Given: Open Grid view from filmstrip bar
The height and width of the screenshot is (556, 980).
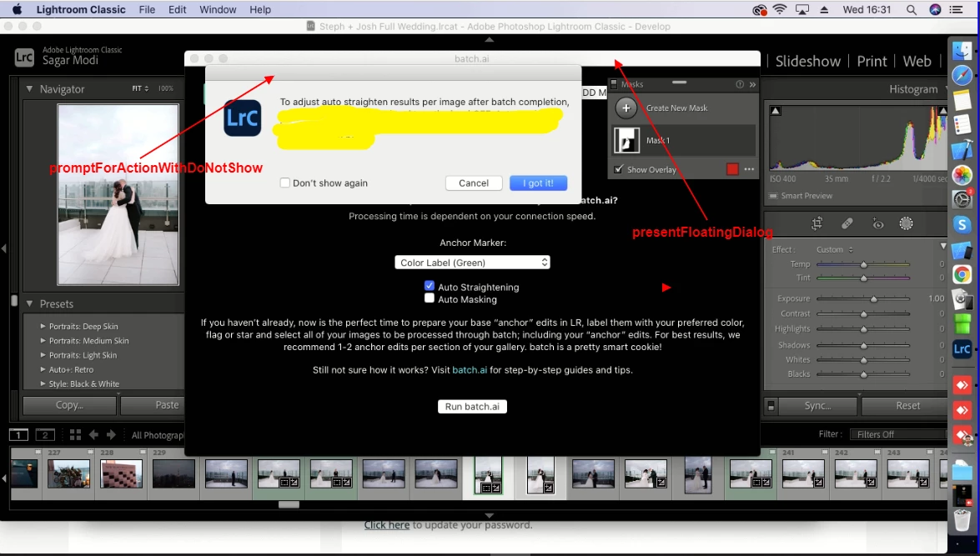Looking at the screenshot, I should 76,435.
